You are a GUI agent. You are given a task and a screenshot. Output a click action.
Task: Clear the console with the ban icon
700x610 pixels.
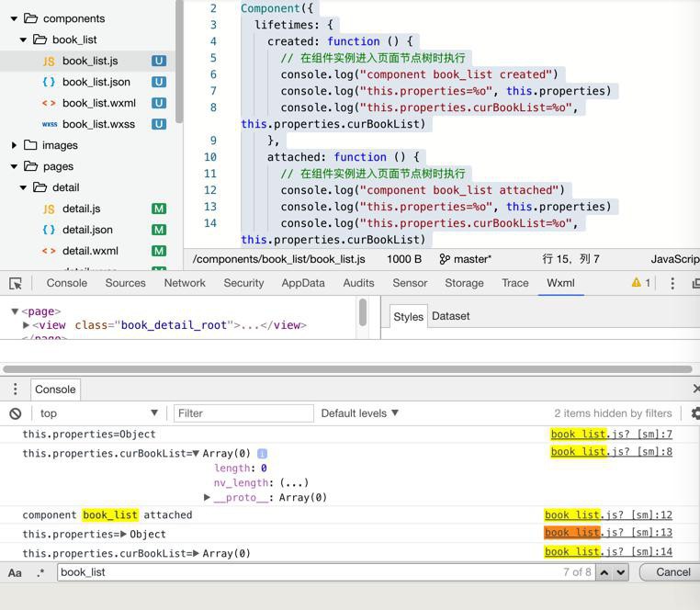(x=15, y=413)
